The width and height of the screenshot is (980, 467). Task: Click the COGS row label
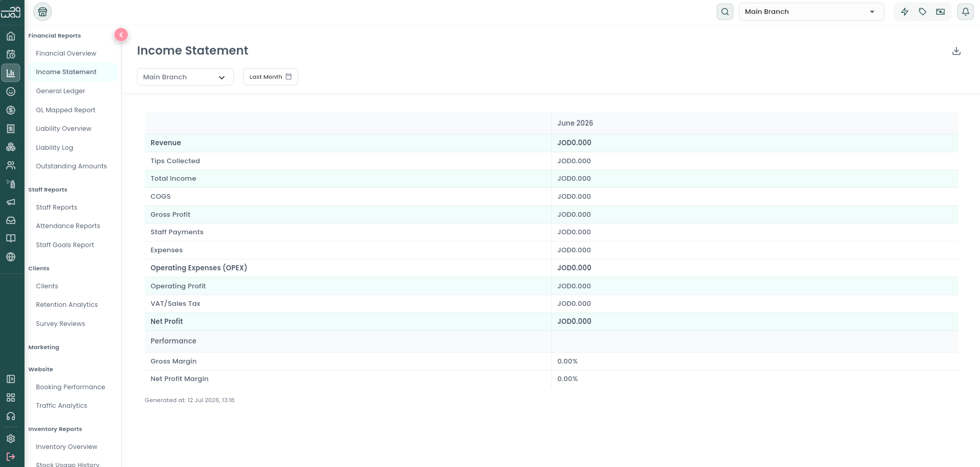pyautogui.click(x=161, y=197)
